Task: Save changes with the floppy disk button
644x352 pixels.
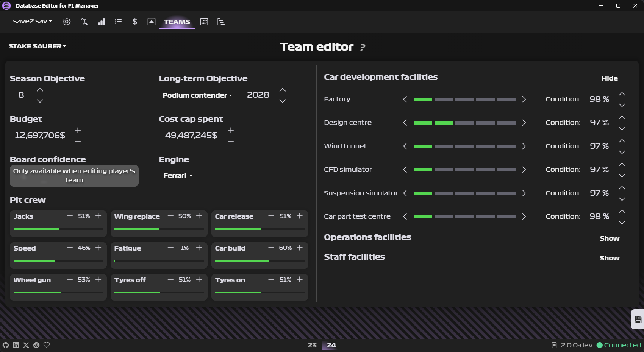Action: [638, 320]
